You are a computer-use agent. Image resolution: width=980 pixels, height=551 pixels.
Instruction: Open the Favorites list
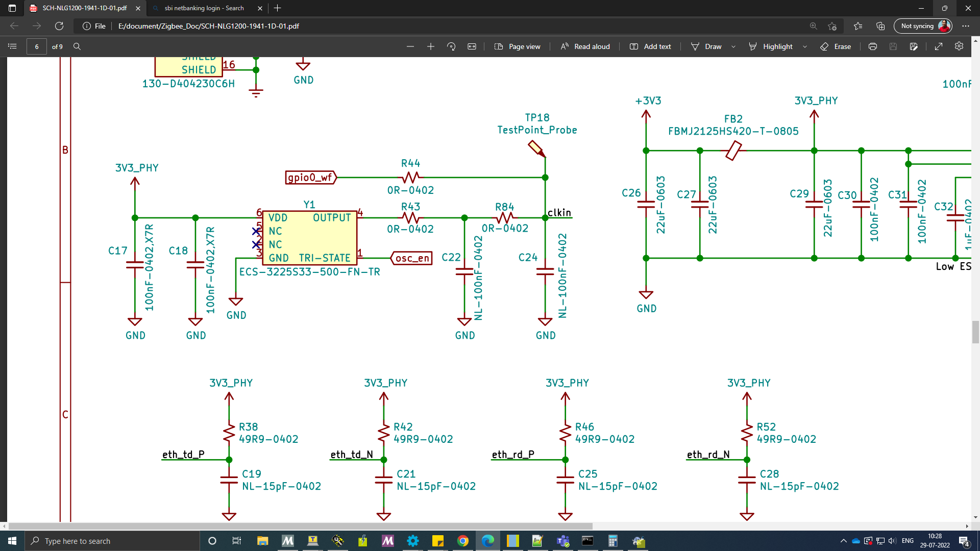(x=858, y=26)
